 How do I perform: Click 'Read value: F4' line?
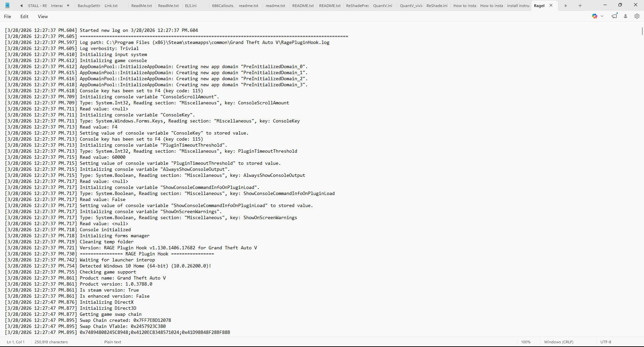click(61, 127)
